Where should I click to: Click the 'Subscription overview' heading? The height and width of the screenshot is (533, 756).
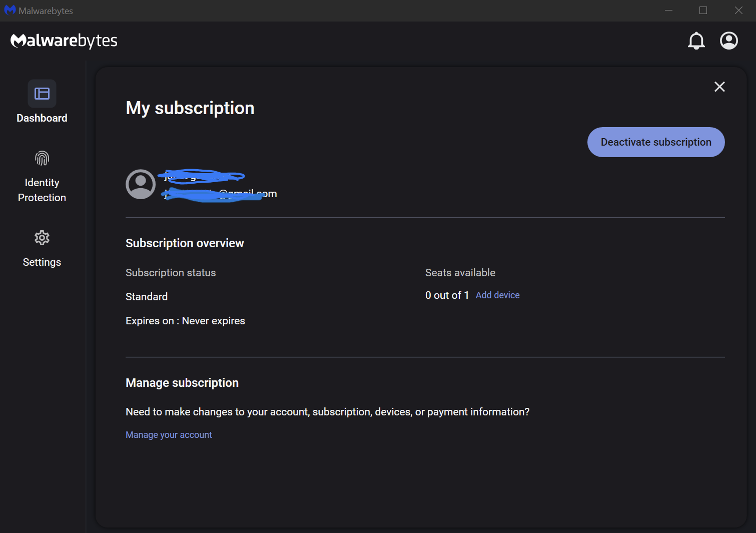185,243
